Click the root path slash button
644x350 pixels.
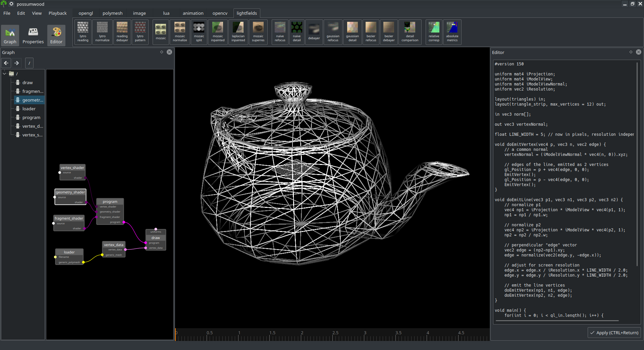[29, 63]
